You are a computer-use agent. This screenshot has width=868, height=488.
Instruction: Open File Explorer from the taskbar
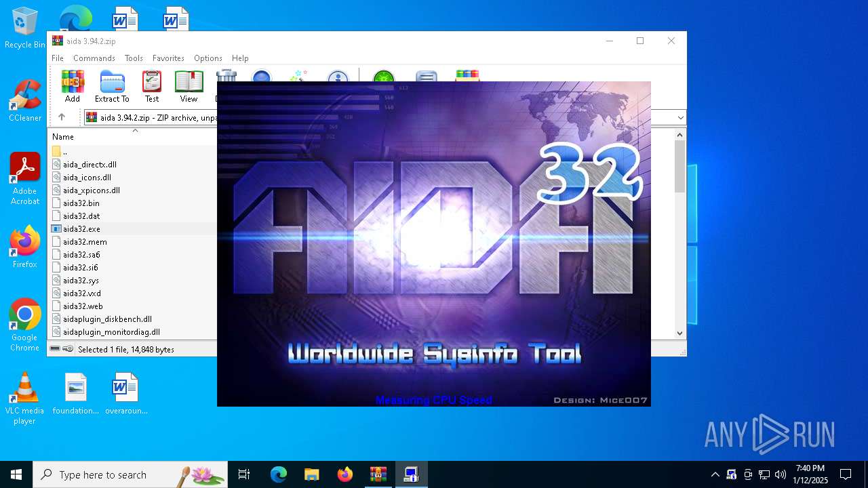click(x=311, y=474)
